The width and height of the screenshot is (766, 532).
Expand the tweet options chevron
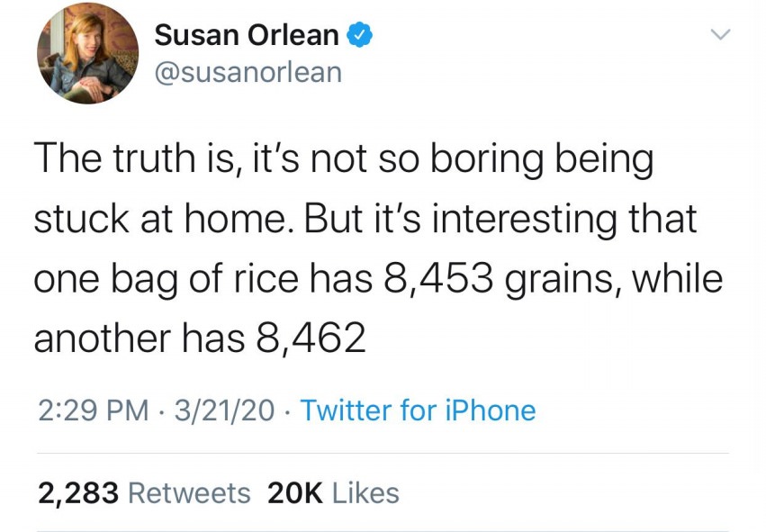720,34
